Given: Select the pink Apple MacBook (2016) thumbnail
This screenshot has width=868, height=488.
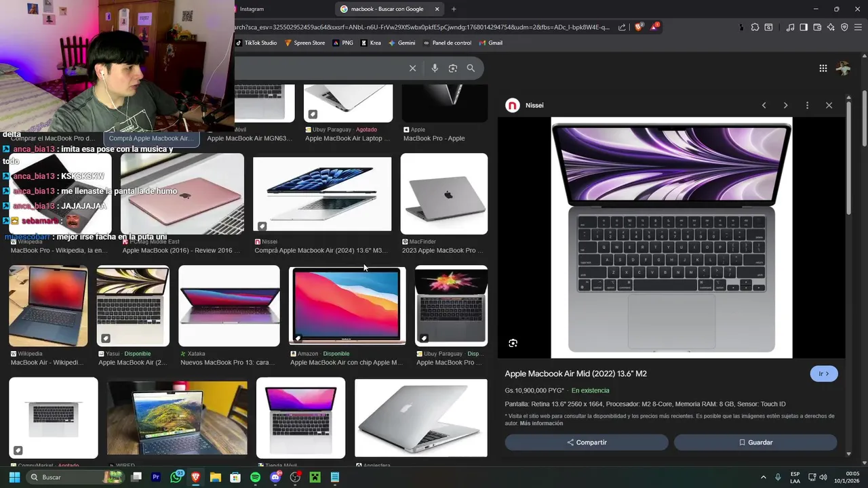Looking at the screenshot, I should (182, 194).
